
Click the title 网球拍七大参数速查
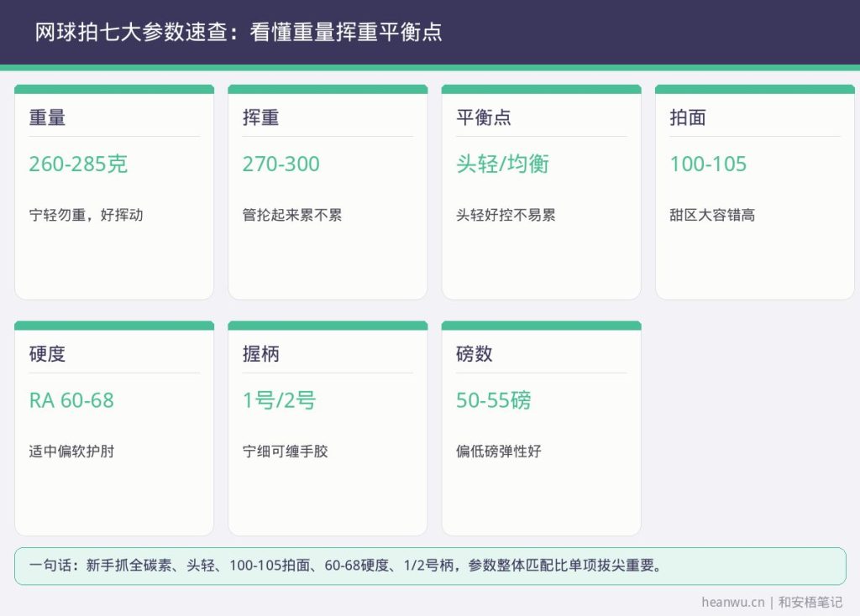[131, 32]
